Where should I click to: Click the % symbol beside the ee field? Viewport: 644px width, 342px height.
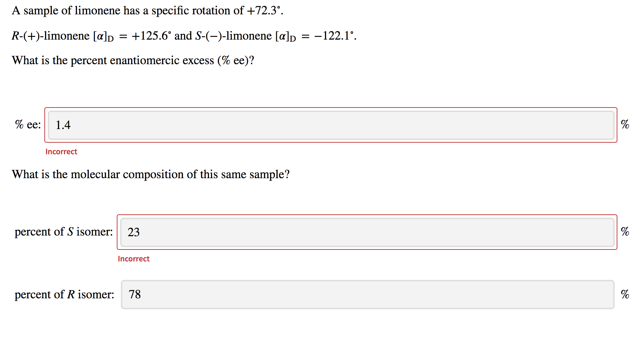pos(626,125)
